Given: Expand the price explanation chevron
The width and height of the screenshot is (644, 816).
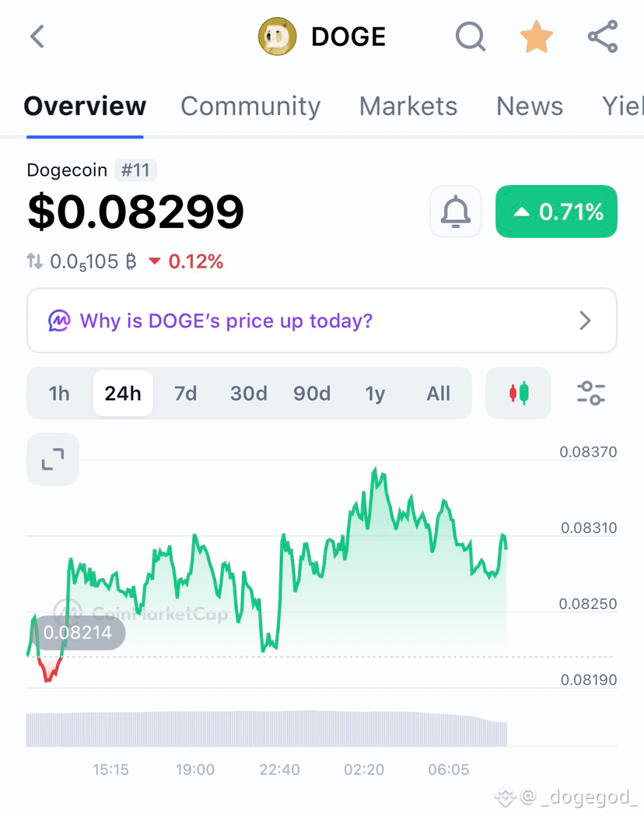Looking at the screenshot, I should coord(585,320).
